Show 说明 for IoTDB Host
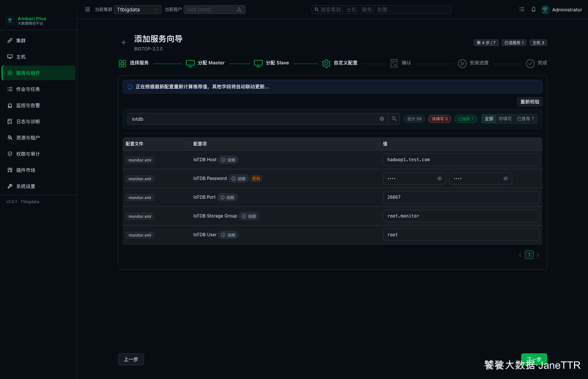Image resolution: width=588 pixels, height=379 pixels. point(228,160)
